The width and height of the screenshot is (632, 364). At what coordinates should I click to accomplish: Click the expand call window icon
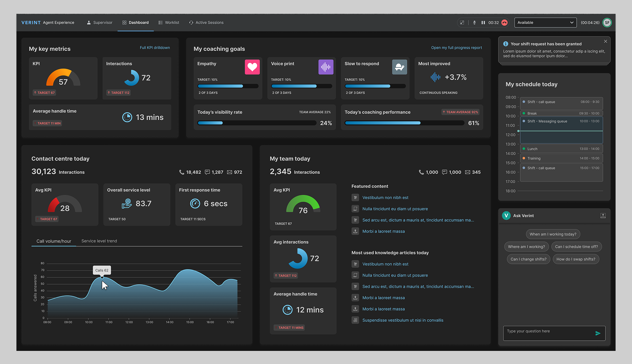point(462,23)
